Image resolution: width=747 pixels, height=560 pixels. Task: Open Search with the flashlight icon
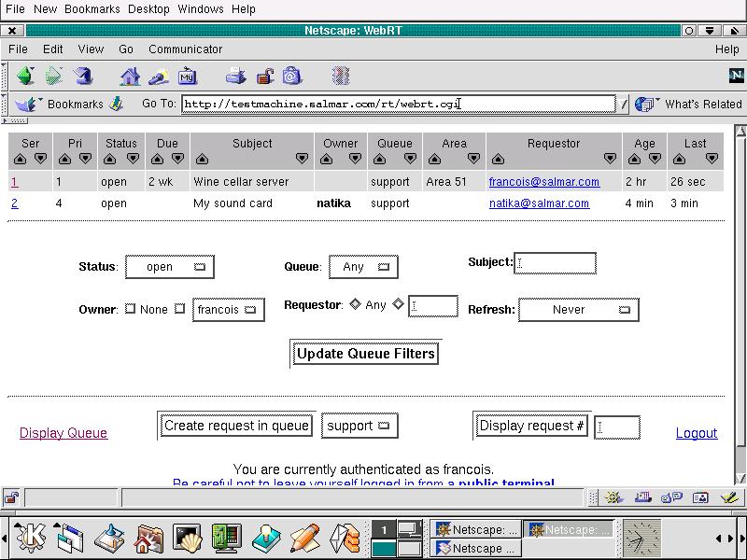pos(159,76)
